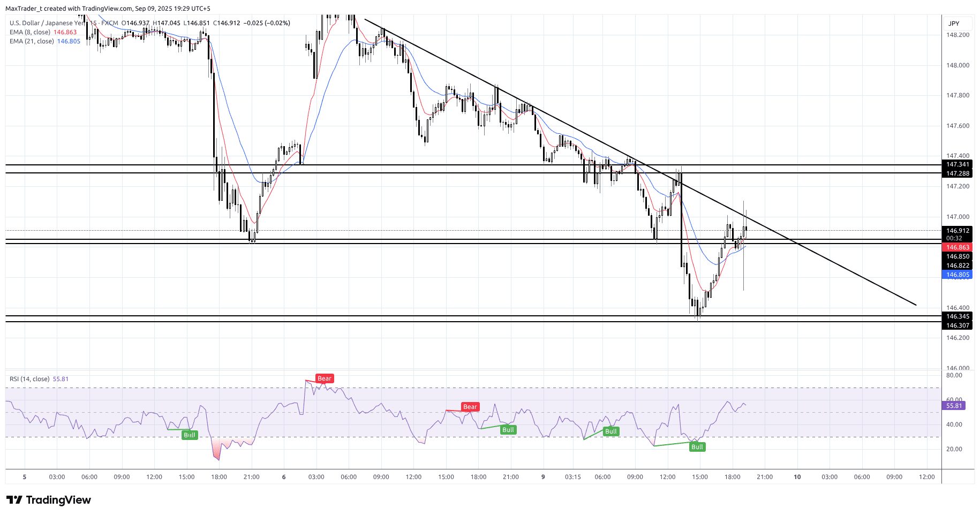Screen dimensions: 980x516
Task: Select the red 146.863 EMA price tag
Action: 958,247
